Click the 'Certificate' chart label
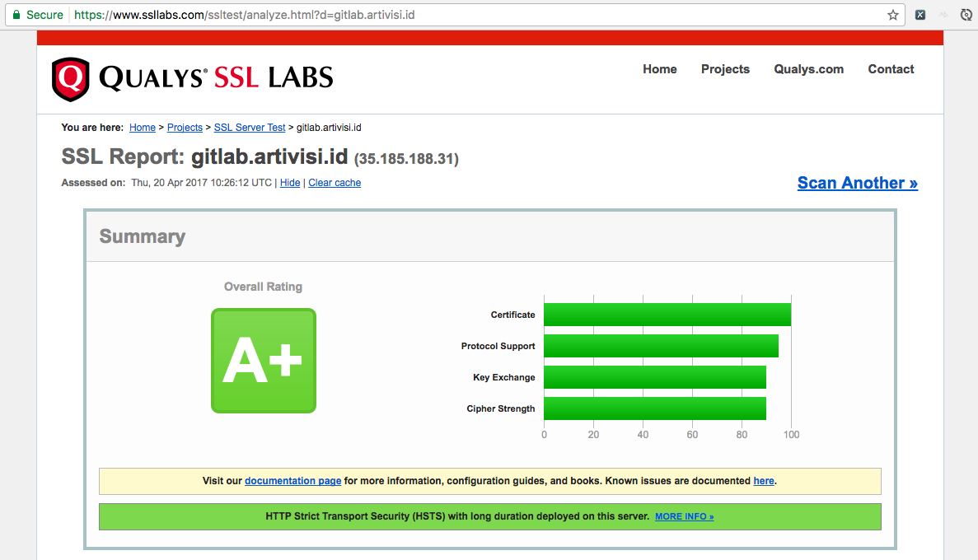Image resolution: width=978 pixels, height=560 pixels. click(512, 315)
